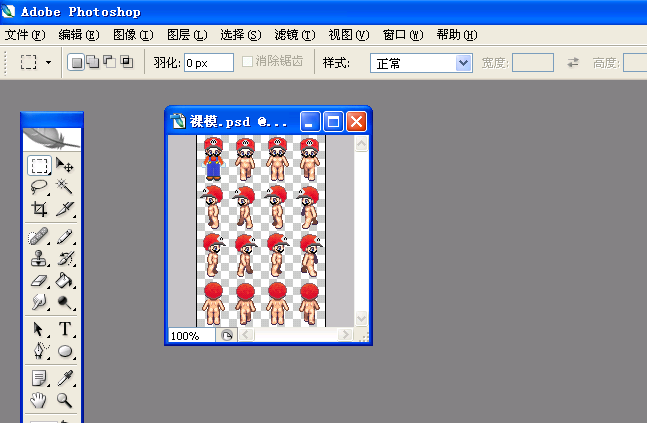Activate the Crop tool
Viewport: 647px width, 423px height.
(39, 208)
